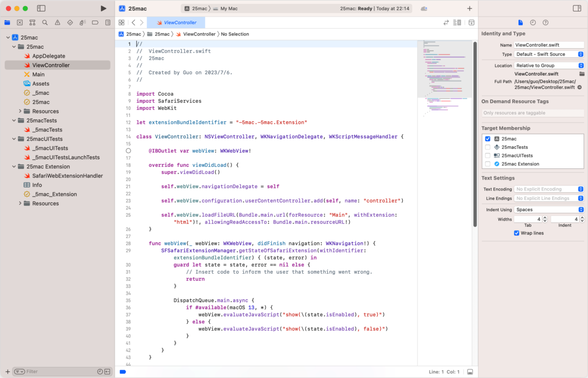Select the ViewController editor tab

point(176,23)
